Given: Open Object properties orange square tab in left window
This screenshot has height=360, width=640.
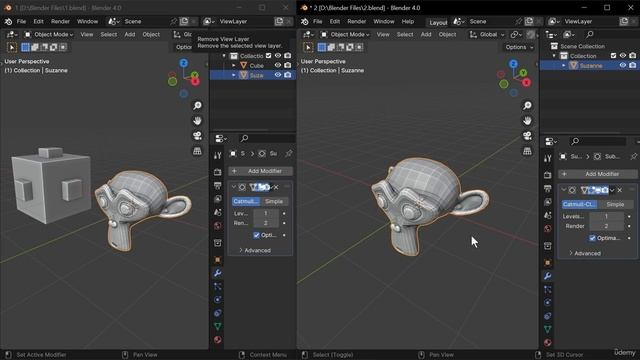Looking at the screenshot, I should [x=218, y=260].
